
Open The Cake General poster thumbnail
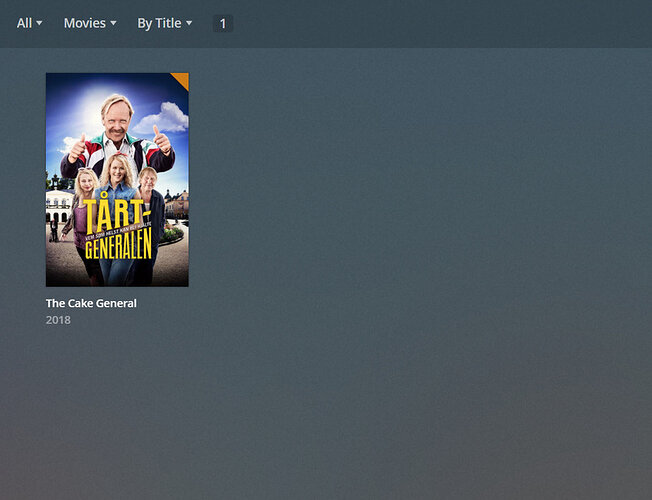coord(117,180)
